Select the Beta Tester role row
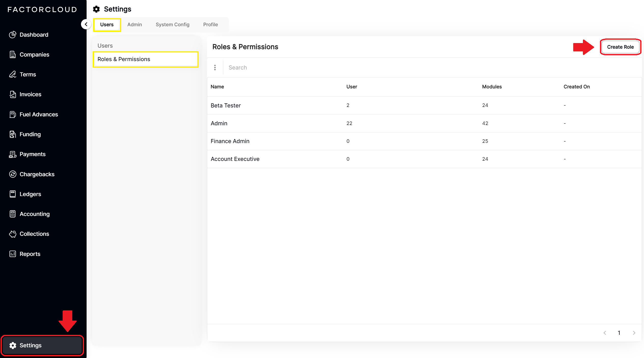Screen dimensions: 644x358 pos(225,105)
